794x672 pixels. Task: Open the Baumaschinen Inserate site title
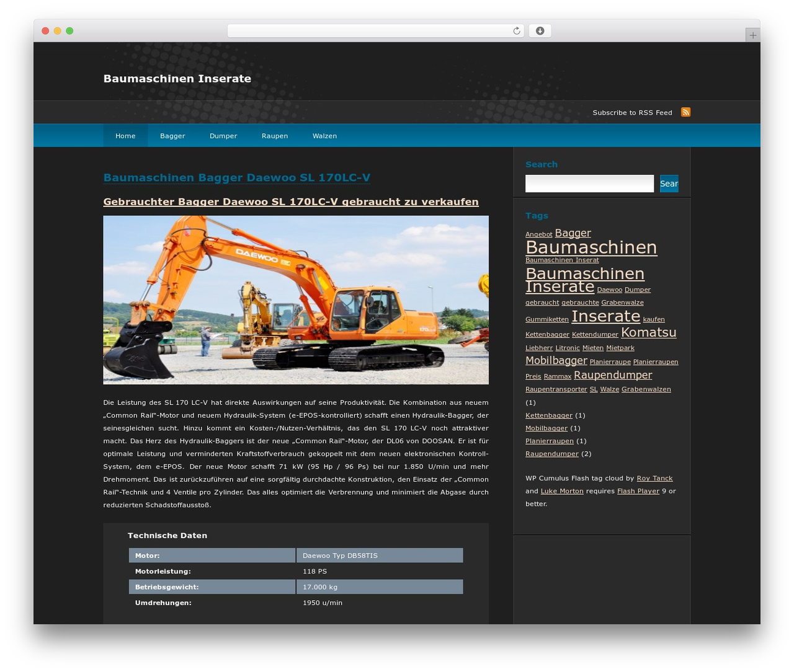tap(177, 79)
